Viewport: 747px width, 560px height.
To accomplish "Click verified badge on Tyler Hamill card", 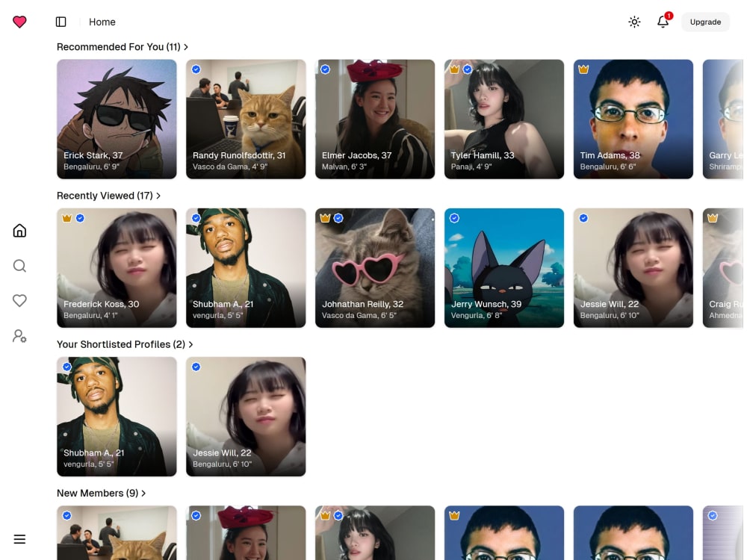I will 468,69.
